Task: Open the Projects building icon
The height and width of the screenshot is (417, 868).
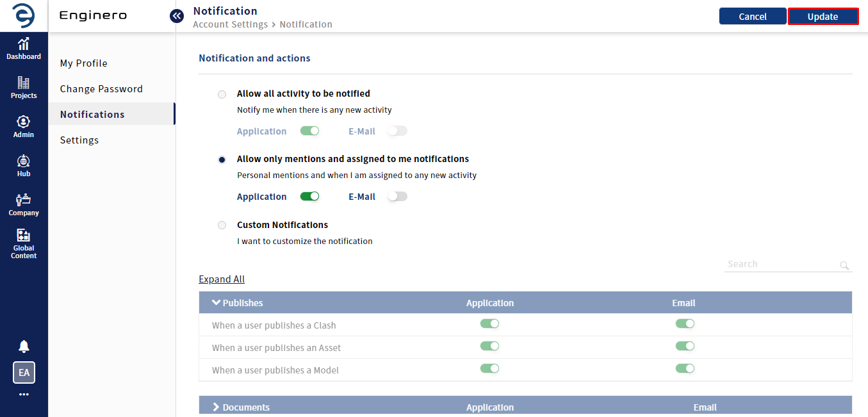Action: point(24,84)
